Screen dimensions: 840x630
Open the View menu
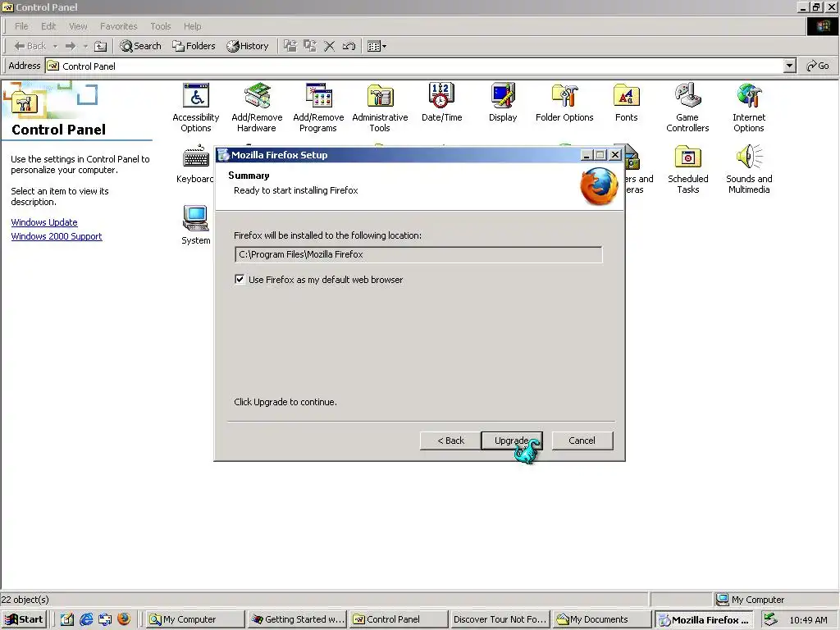(78, 26)
